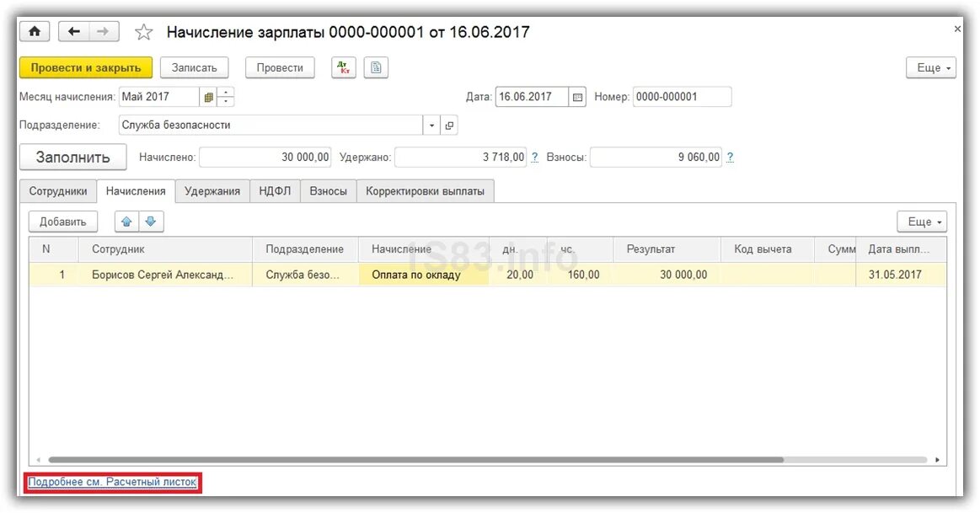Show postings using the ДтКт icon

pos(343,67)
